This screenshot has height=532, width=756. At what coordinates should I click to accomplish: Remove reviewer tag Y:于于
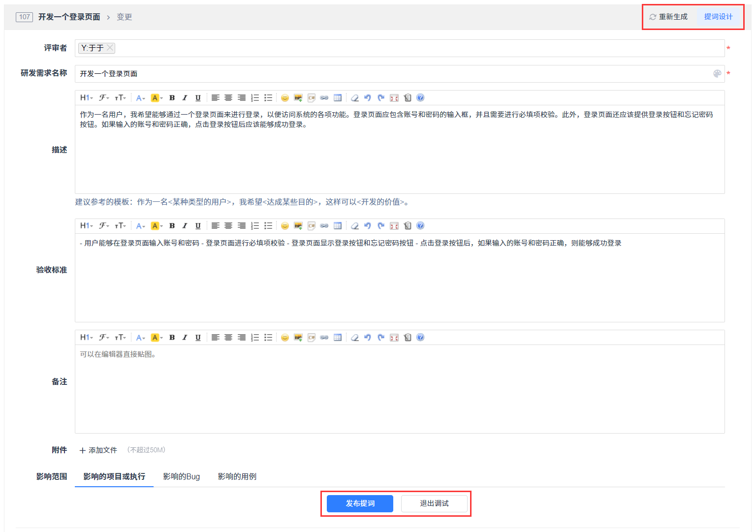pos(110,48)
